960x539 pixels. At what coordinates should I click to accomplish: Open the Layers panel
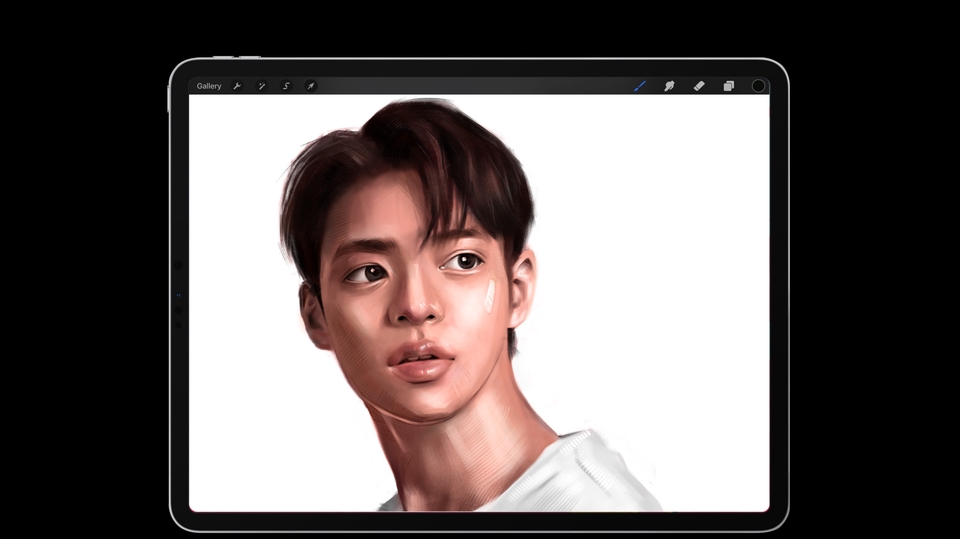tap(729, 86)
